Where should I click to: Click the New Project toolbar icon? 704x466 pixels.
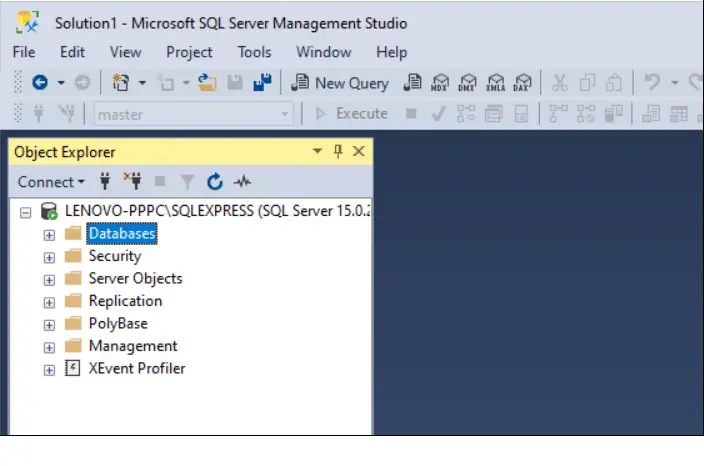point(120,83)
